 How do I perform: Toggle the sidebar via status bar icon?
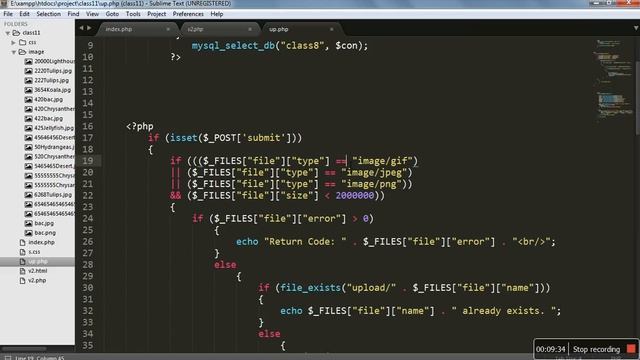(x=8, y=358)
